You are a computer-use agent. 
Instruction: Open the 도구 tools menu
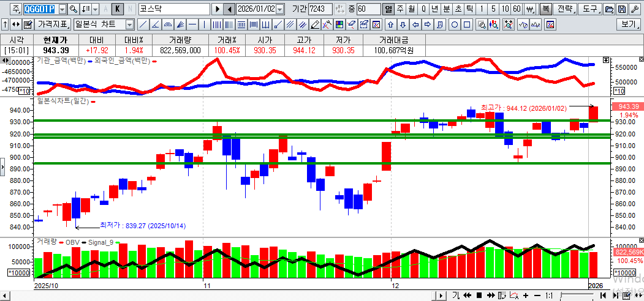coord(589,9)
